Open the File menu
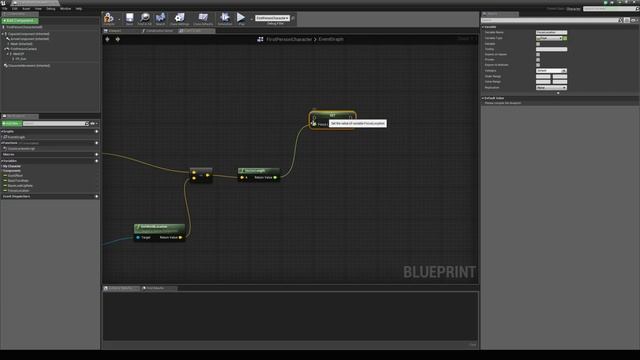Viewport: 640px width, 360px height. (x=4, y=9)
